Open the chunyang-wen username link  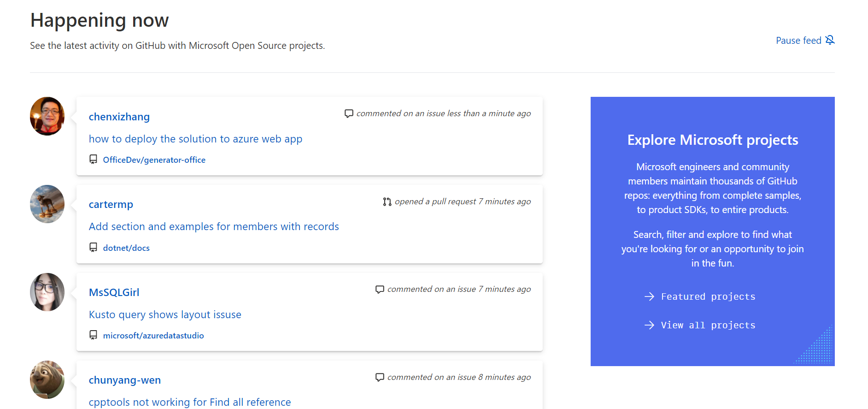[x=124, y=380]
